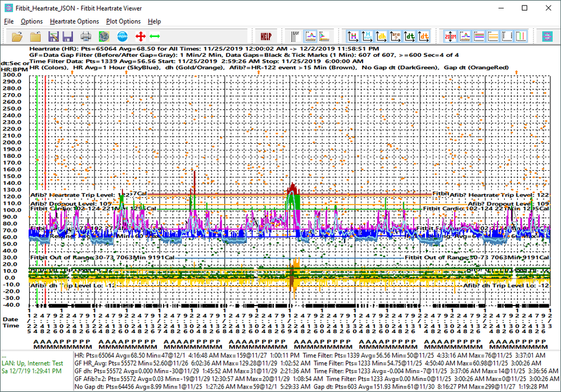The width and height of the screenshot is (561, 392).
Task: Click the 'dt:Sec or HR:BPM' axis unit label
Action: 15,66
